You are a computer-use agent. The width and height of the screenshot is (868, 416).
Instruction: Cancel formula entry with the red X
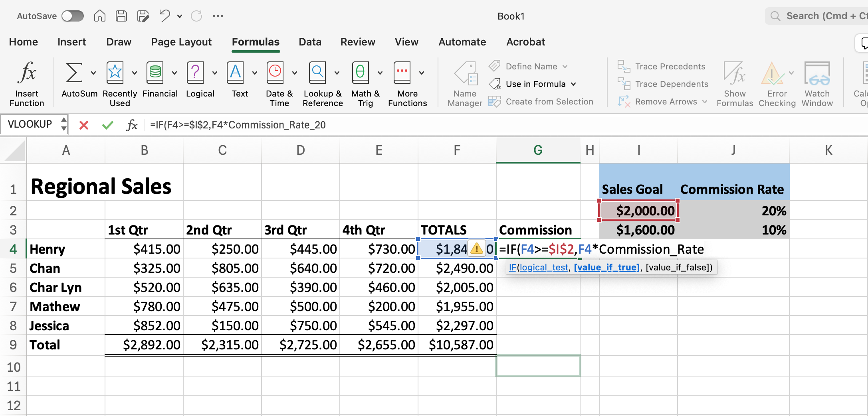pos(84,125)
